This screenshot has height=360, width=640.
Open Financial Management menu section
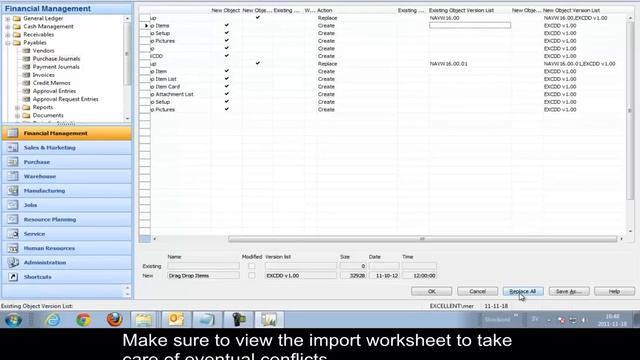[x=67, y=133]
